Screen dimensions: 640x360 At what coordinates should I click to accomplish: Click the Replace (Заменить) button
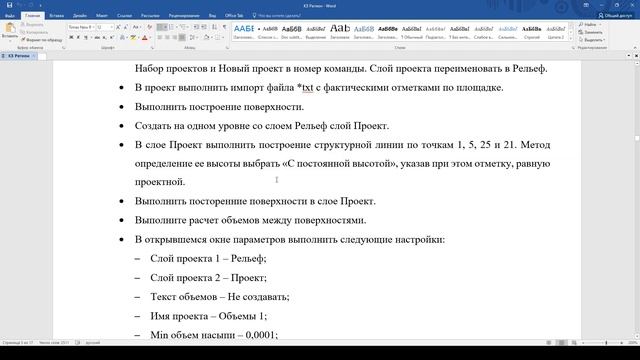591,32
